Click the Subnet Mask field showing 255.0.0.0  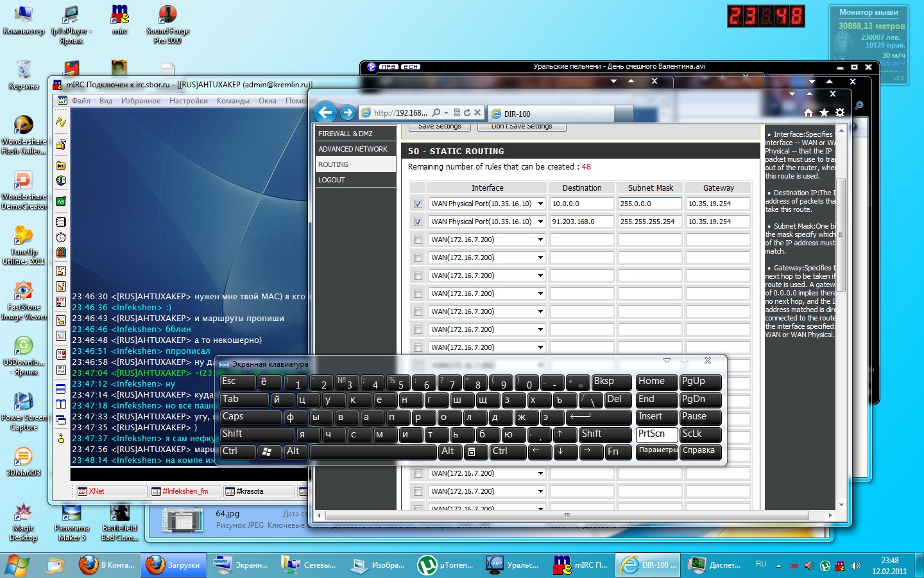pyautogui.click(x=650, y=204)
